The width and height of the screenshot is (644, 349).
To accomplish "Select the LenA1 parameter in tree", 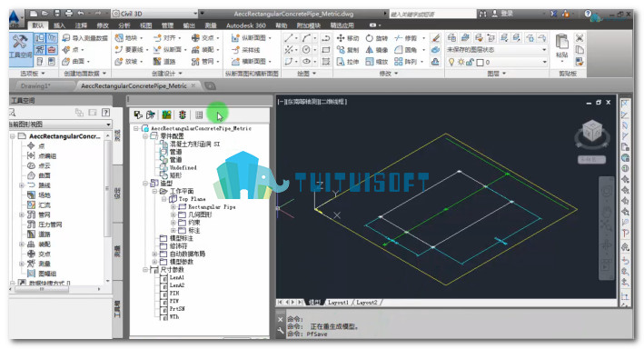I will click(177, 278).
